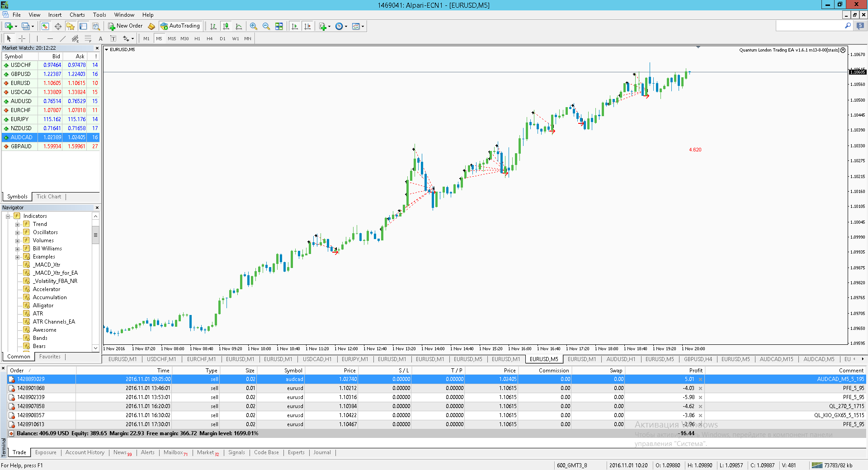Image resolution: width=868 pixels, height=470 pixels.
Task: Open the chart templates dropdown arrow
Action: coord(363,26)
